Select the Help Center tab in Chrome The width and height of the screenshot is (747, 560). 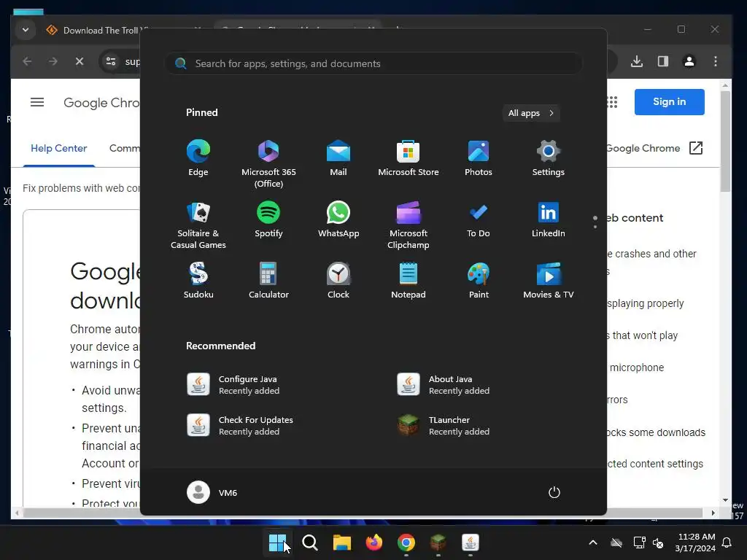pyautogui.click(x=59, y=148)
